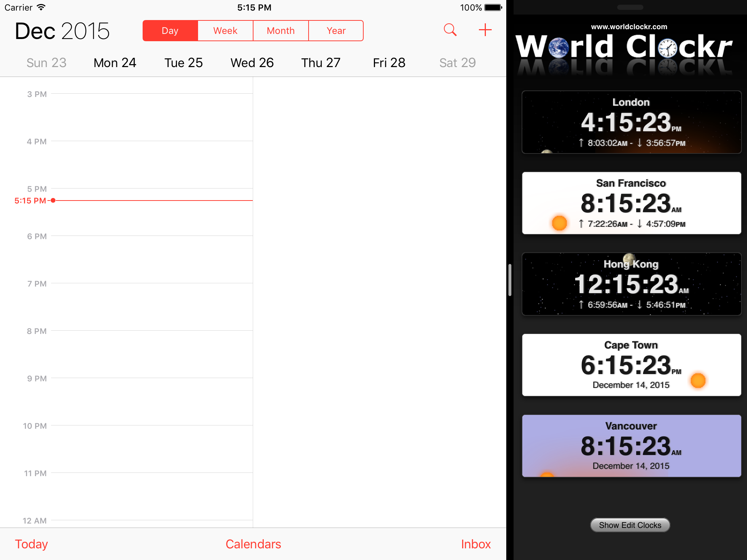Viewport: 747px width, 560px height.
Task: Open the Calendars list
Action: click(x=253, y=544)
